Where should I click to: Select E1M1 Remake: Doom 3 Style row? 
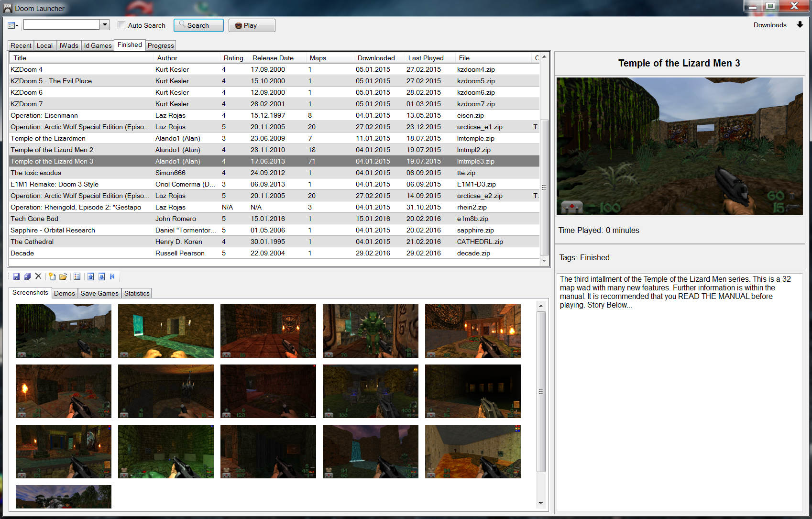(x=274, y=184)
